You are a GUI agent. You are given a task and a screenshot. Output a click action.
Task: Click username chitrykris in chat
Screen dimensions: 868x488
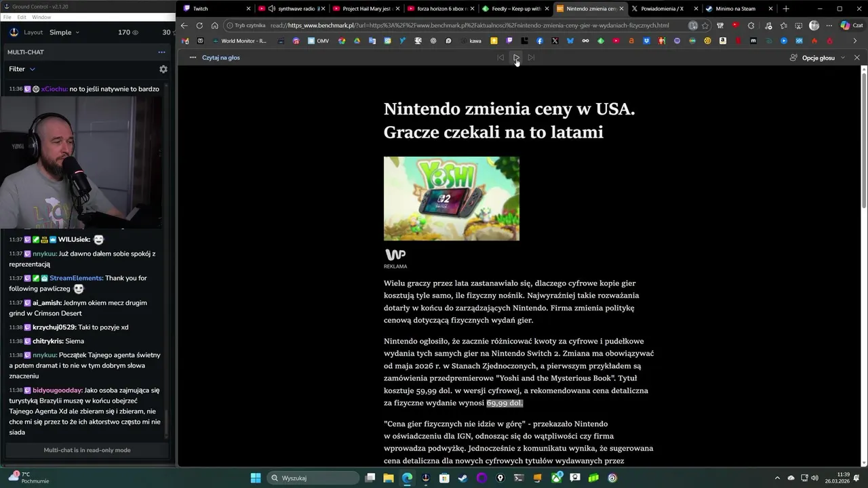pyautogui.click(x=47, y=341)
